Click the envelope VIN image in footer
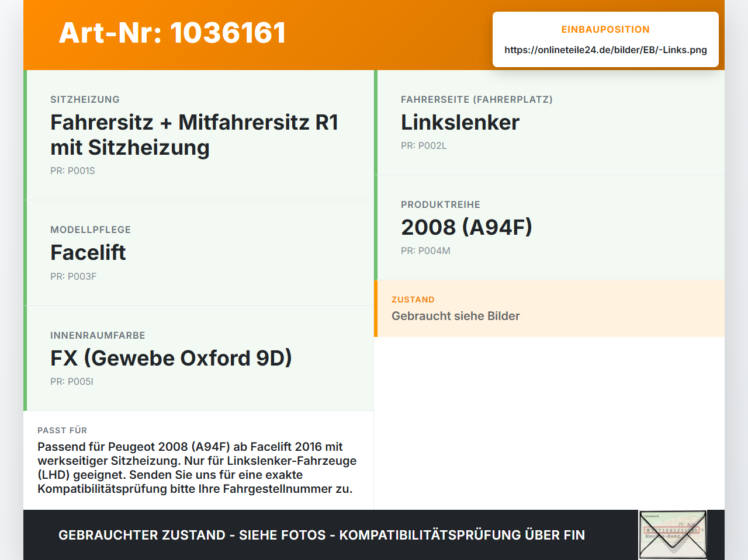The width and height of the screenshot is (748, 560). (673, 535)
